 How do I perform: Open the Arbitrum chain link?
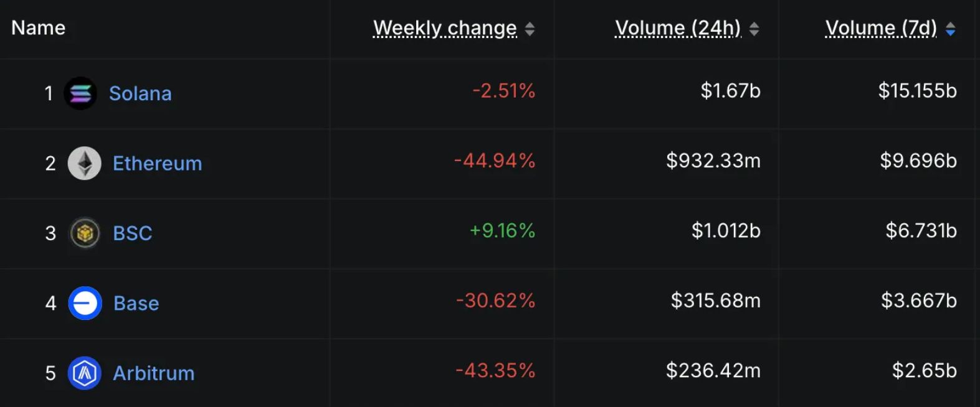point(153,373)
